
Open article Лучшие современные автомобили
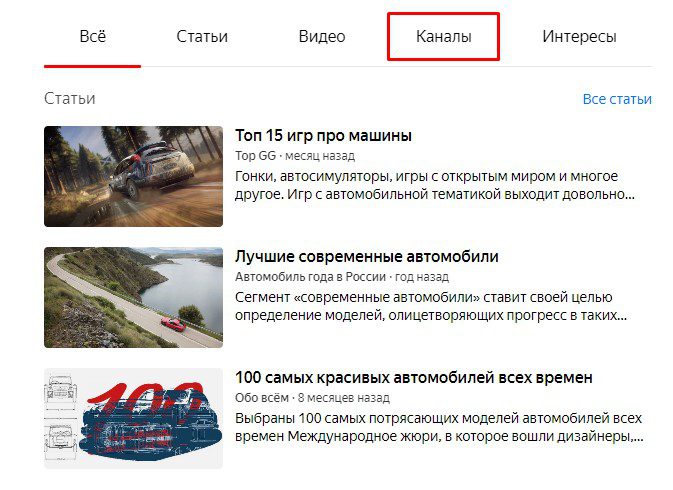[x=367, y=257]
